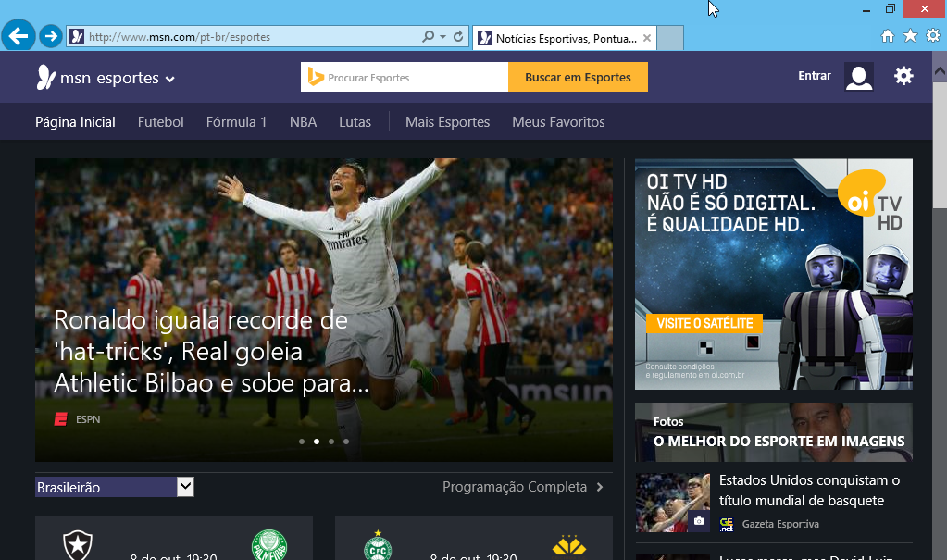This screenshot has height=560, width=947.
Task: Open the address bar dropdown arrow
Action: (442, 36)
